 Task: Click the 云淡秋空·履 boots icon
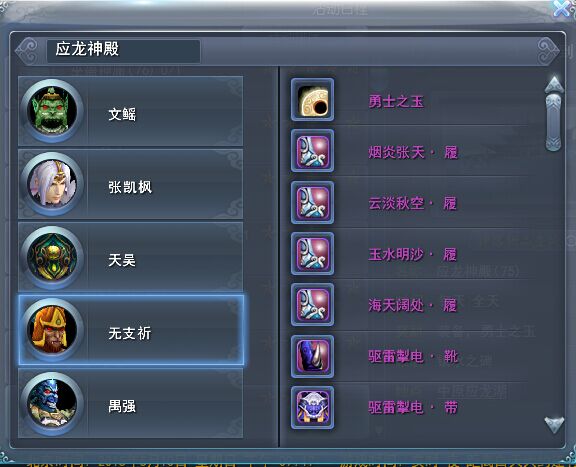coord(313,202)
